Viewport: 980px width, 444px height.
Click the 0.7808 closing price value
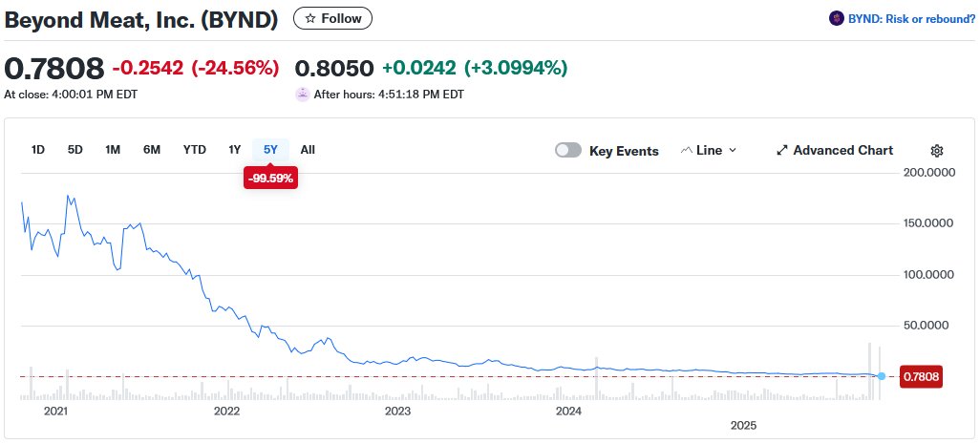click(53, 68)
